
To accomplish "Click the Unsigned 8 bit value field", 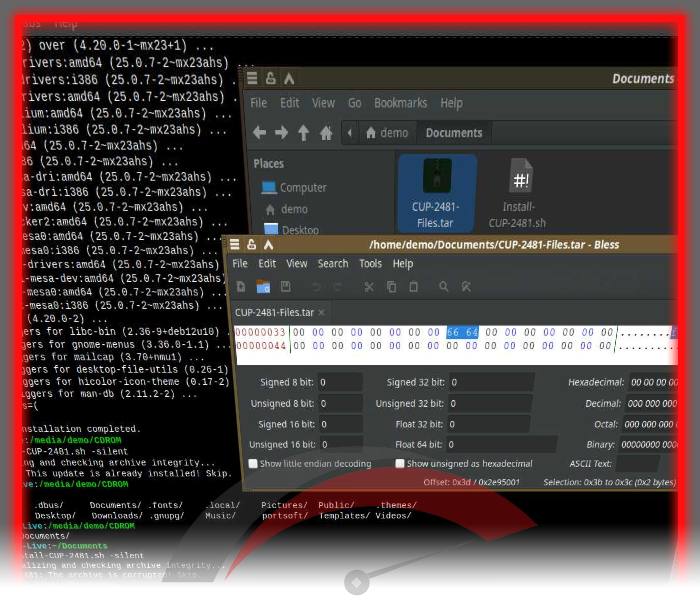I will click(340, 404).
